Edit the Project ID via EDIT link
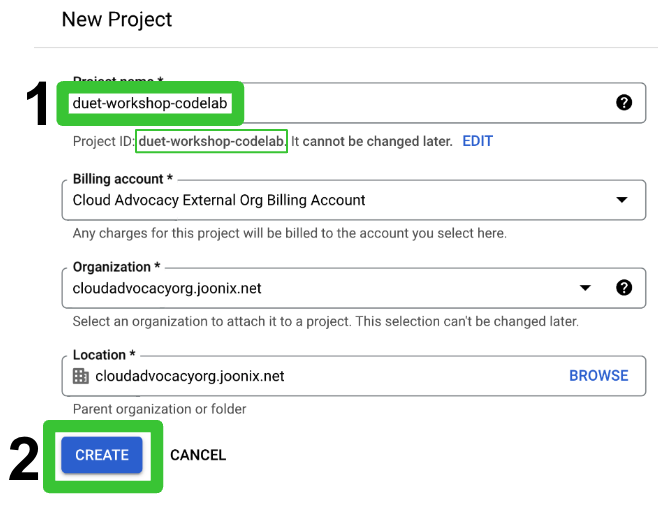This screenshot has height=506, width=659. click(x=477, y=141)
